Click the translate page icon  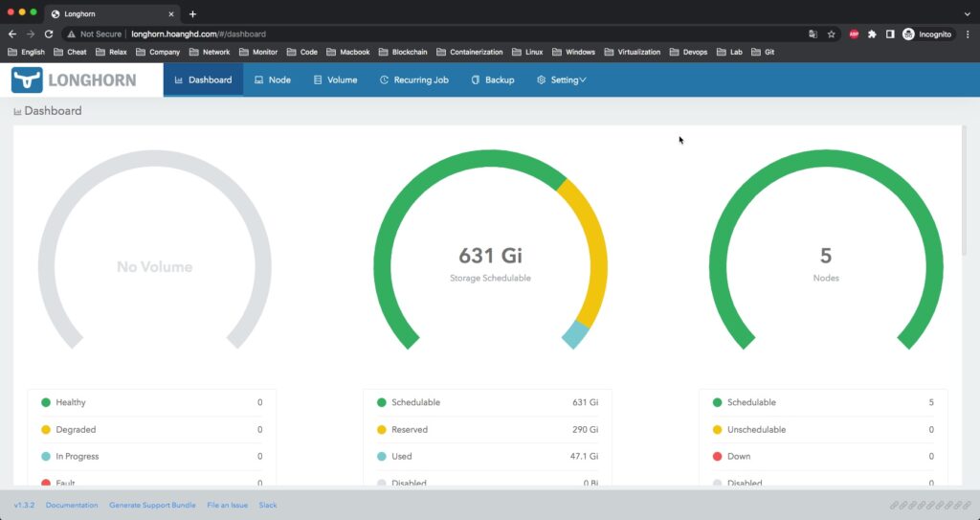click(813, 34)
